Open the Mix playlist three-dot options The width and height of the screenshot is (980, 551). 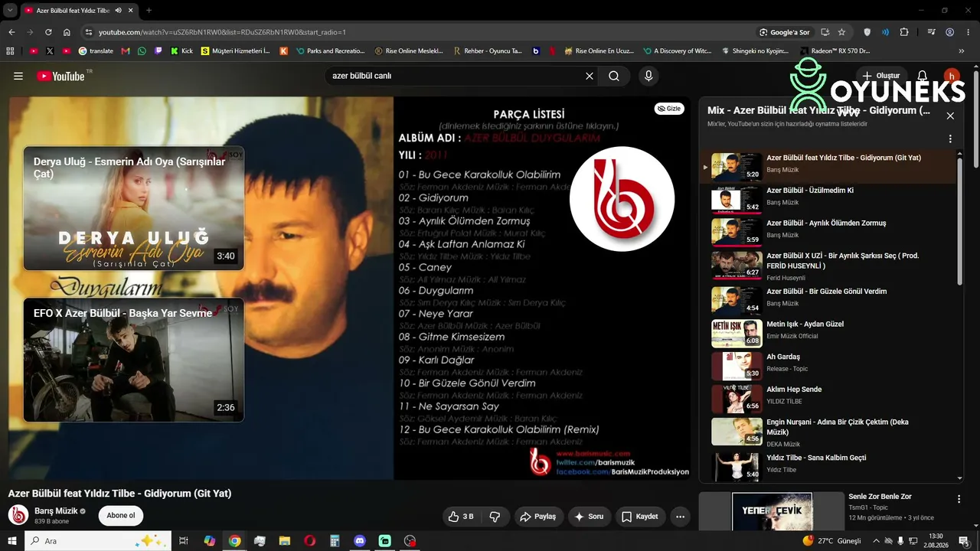click(x=950, y=139)
